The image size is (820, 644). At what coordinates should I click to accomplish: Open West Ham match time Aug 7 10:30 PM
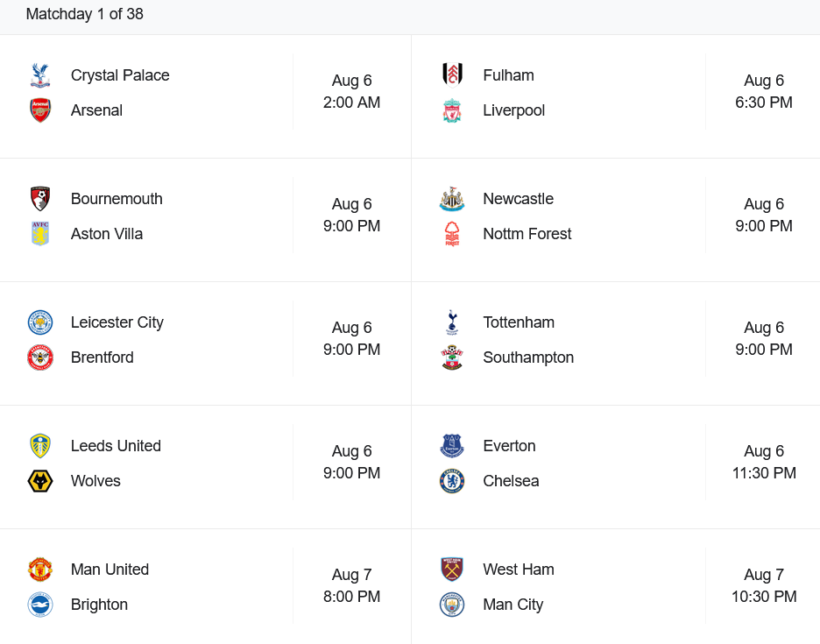click(764, 585)
